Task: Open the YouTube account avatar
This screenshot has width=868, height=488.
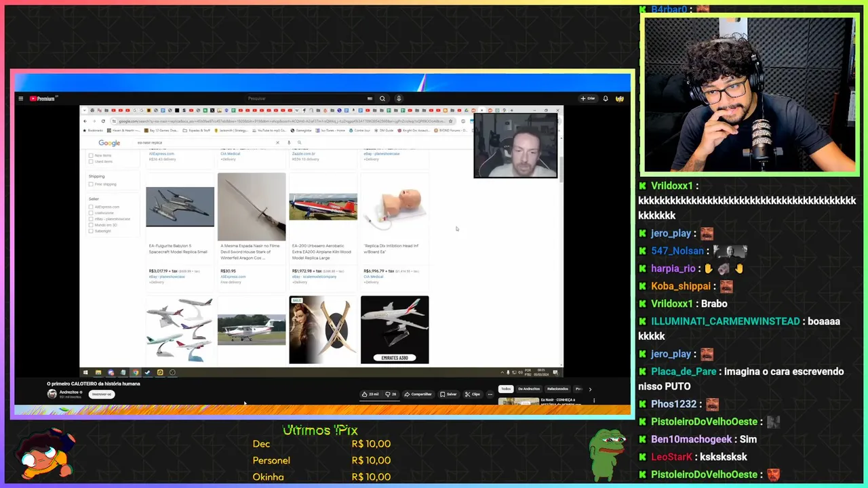Action: tap(620, 98)
